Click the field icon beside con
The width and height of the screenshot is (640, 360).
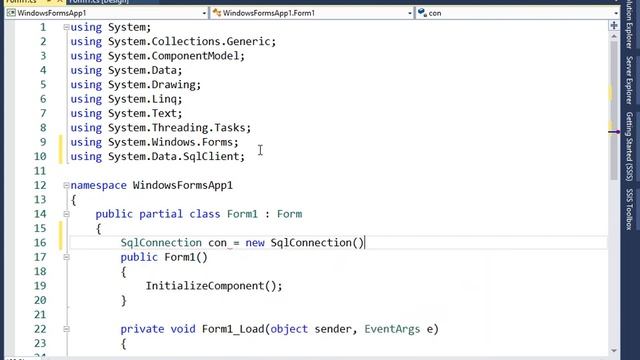pyautogui.click(x=422, y=13)
